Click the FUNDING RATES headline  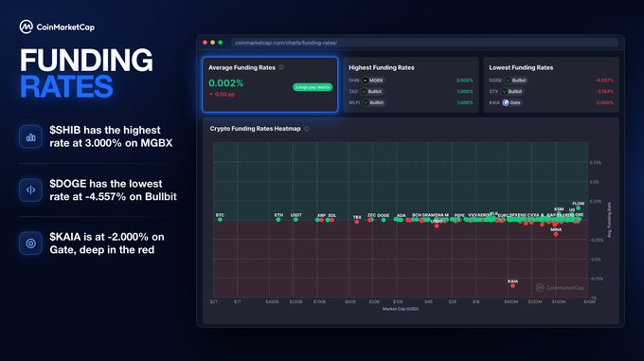(86, 73)
